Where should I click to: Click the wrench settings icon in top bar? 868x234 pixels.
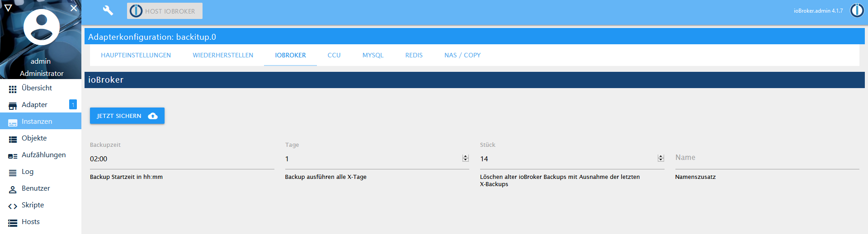click(x=108, y=10)
